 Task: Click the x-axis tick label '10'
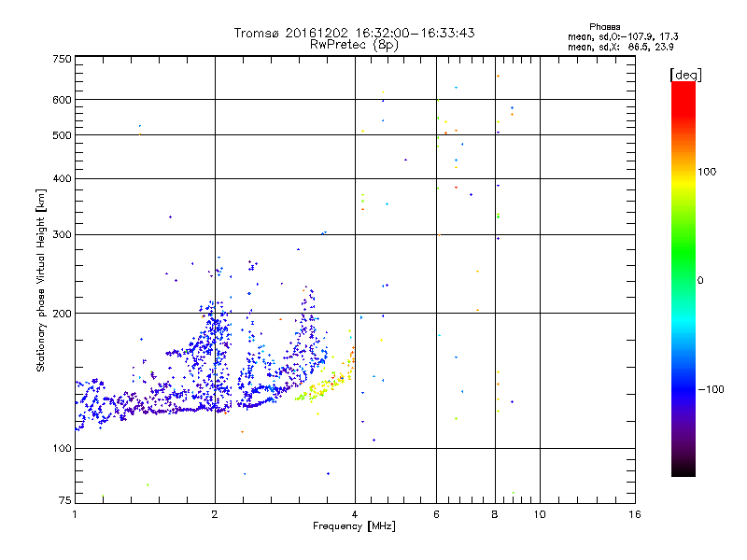[x=540, y=514]
